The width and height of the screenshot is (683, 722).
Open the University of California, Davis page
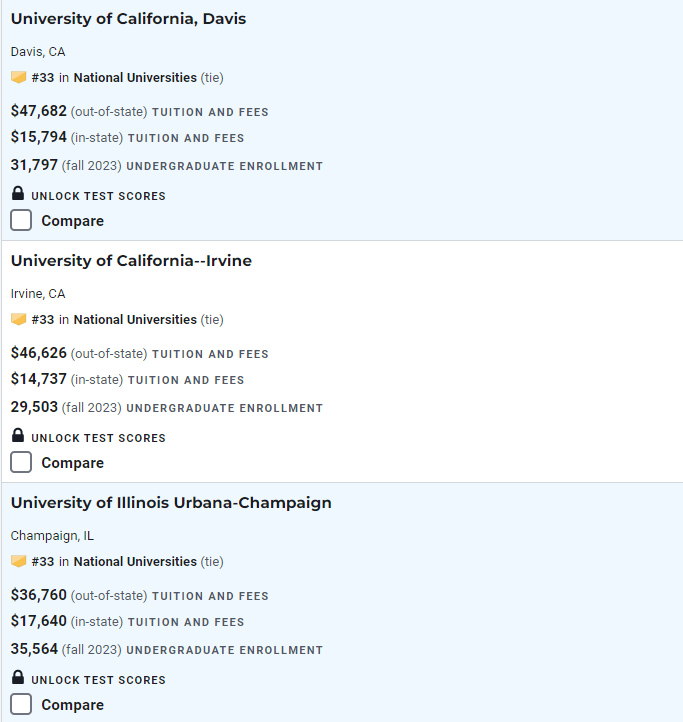(128, 19)
